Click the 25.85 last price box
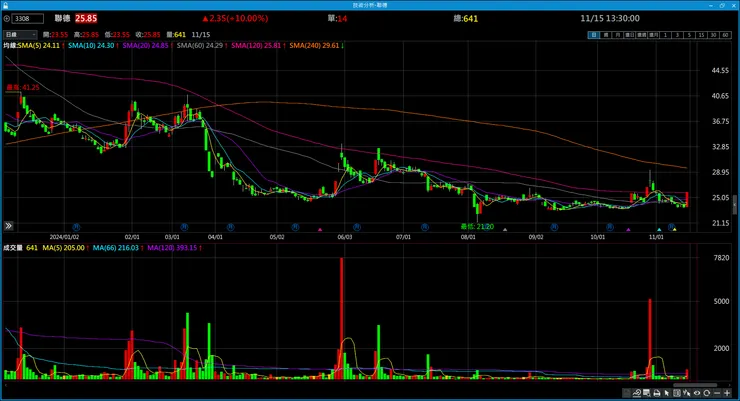740x401 pixels. (86, 18)
